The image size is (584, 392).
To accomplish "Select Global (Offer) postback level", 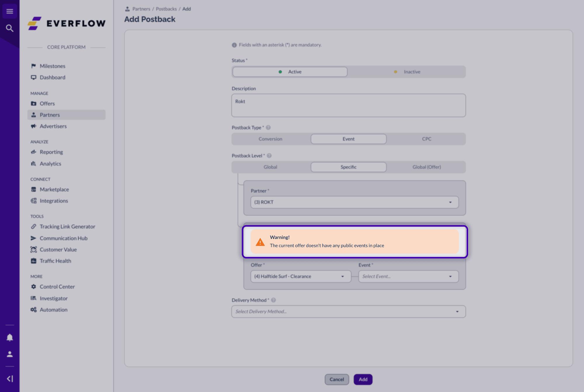I will [x=426, y=167].
